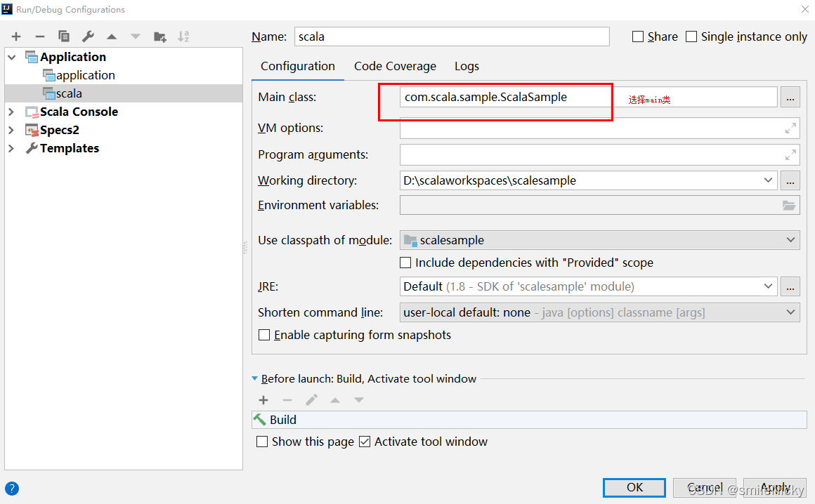
Task: Open the help question mark icon
Action: click(12, 489)
